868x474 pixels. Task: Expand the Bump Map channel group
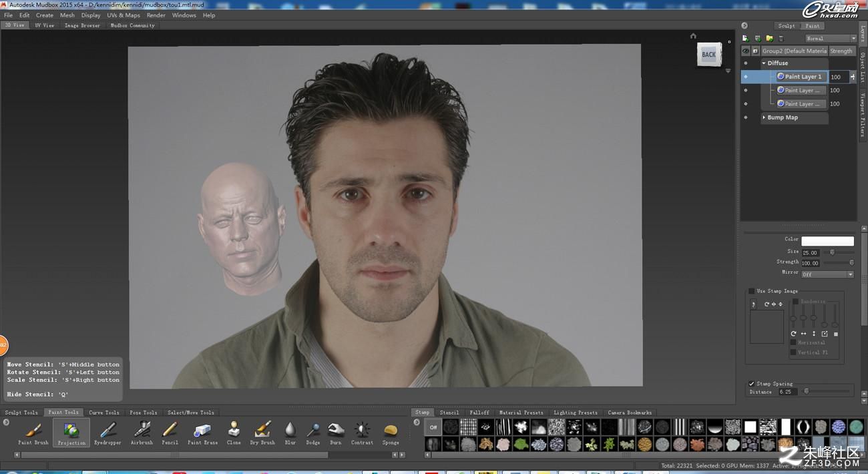(x=764, y=117)
